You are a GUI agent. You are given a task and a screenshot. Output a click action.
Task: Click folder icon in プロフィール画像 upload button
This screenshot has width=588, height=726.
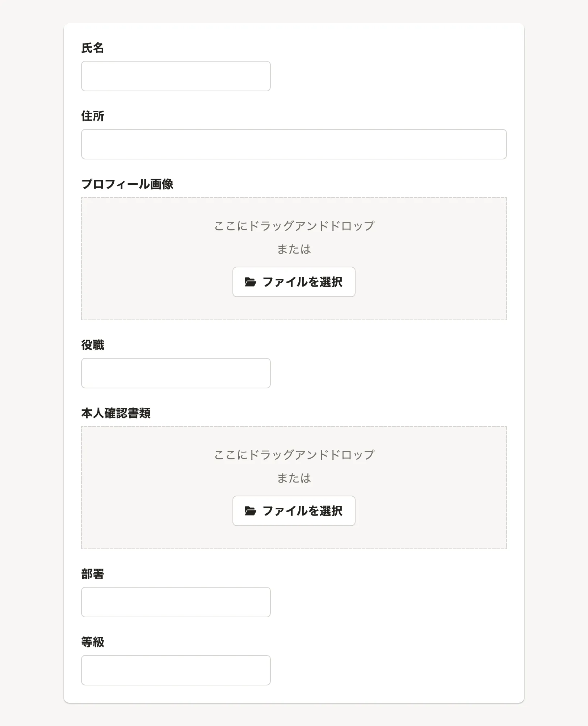point(250,282)
